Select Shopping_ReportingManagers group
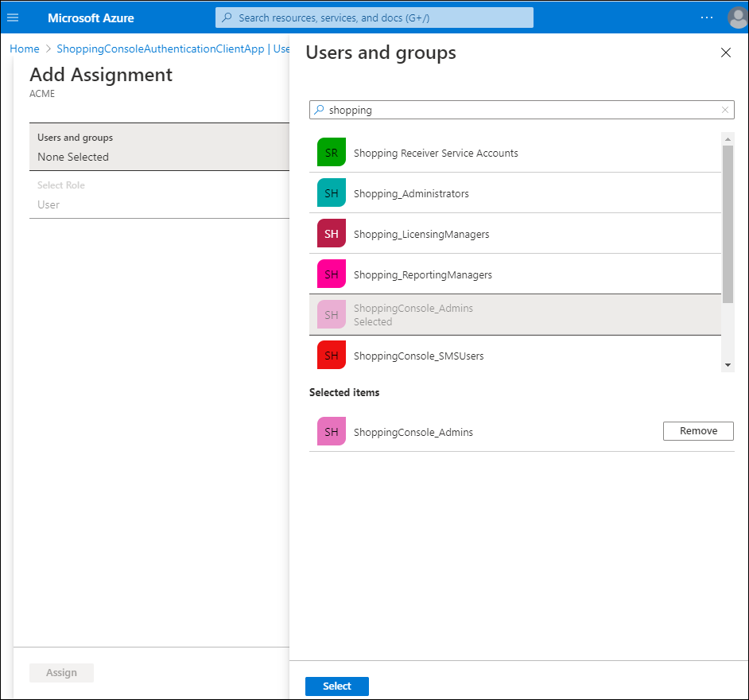This screenshot has height=700, width=749. point(422,274)
